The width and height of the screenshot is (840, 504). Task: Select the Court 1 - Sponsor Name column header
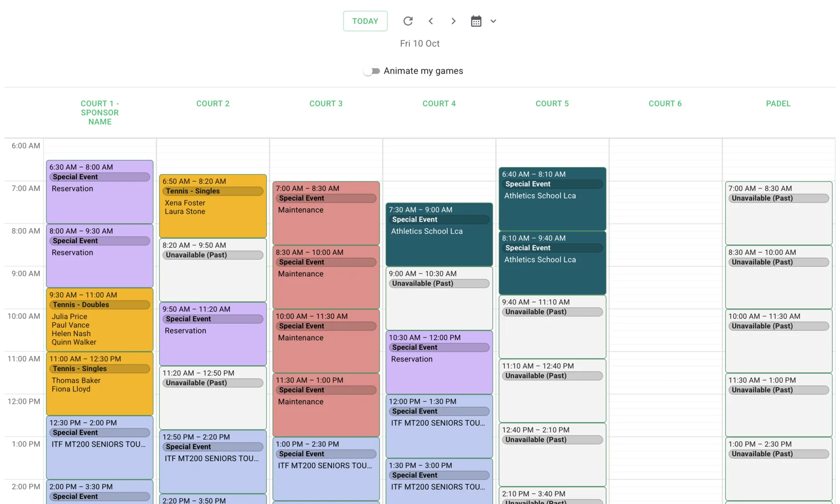(x=100, y=112)
